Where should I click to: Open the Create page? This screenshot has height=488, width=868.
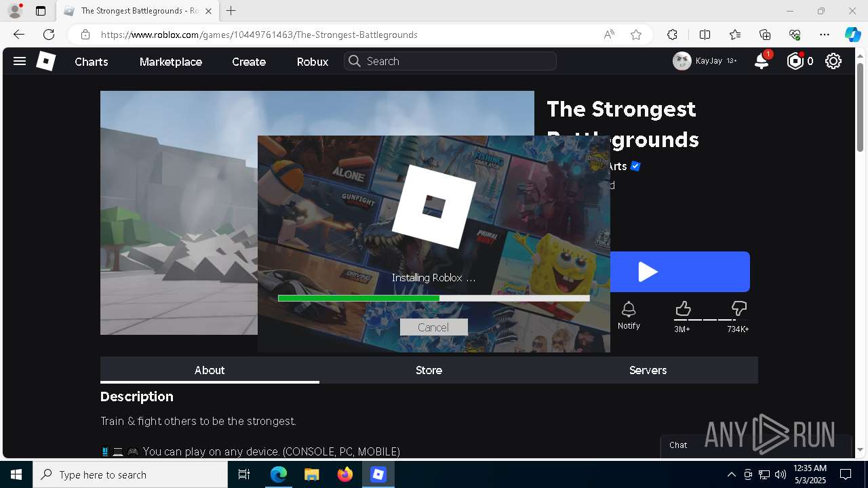(249, 62)
